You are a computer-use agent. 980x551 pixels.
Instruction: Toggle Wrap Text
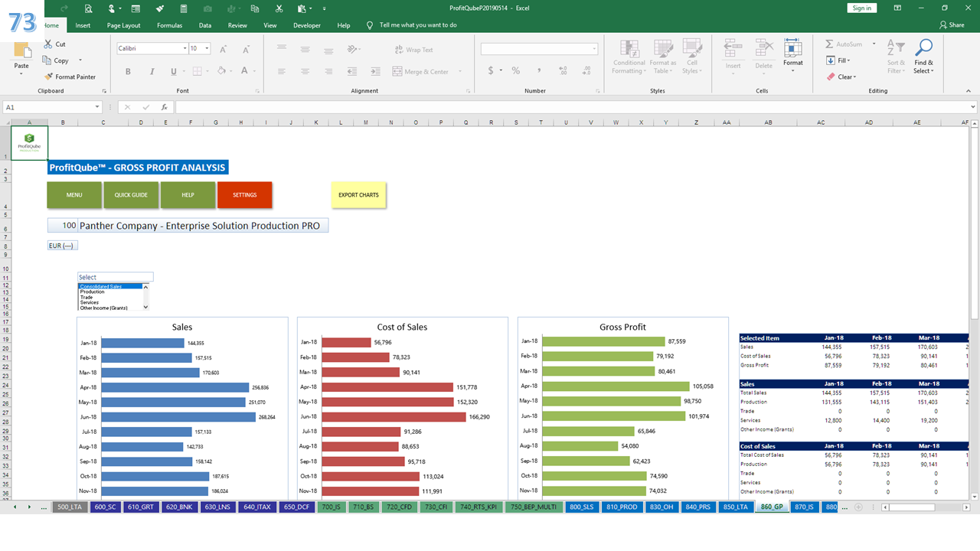coord(413,50)
